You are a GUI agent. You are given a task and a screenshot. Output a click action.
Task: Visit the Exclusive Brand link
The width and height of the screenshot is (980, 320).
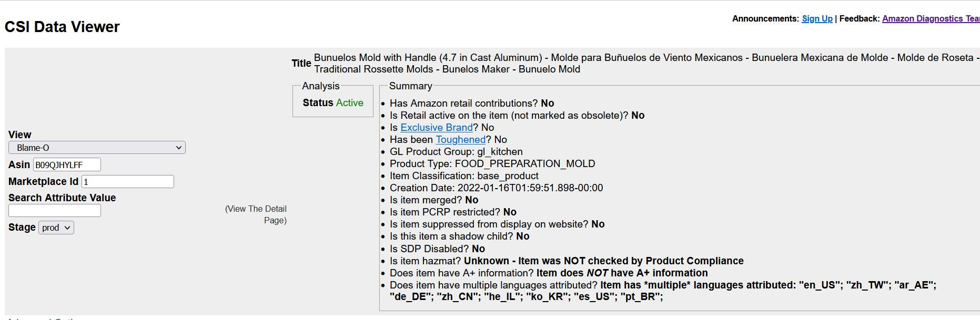[x=437, y=127]
